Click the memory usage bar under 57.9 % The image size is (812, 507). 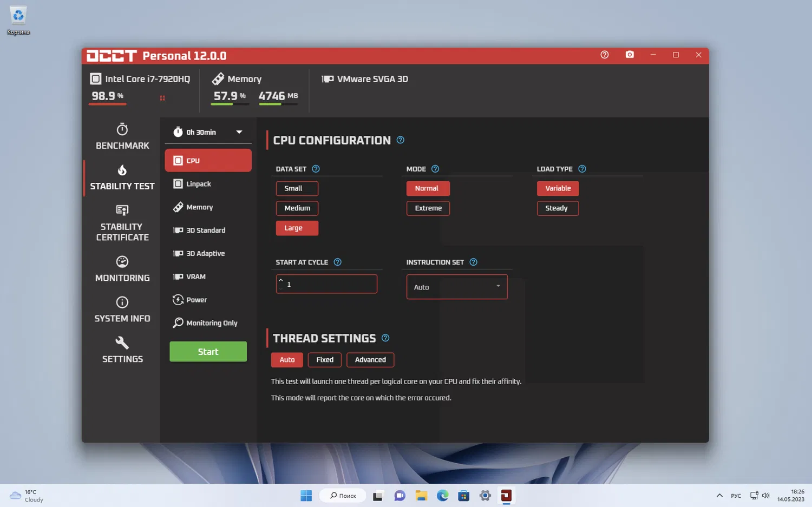coord(230,104)
